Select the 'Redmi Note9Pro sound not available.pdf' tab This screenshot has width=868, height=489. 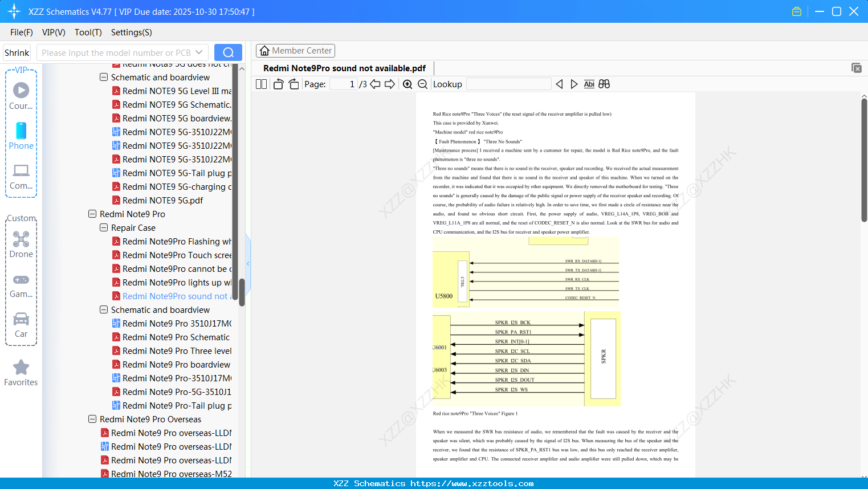pos(344,68)
